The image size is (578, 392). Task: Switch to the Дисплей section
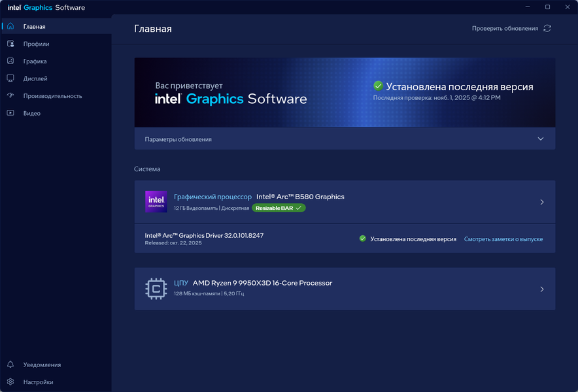56,78
